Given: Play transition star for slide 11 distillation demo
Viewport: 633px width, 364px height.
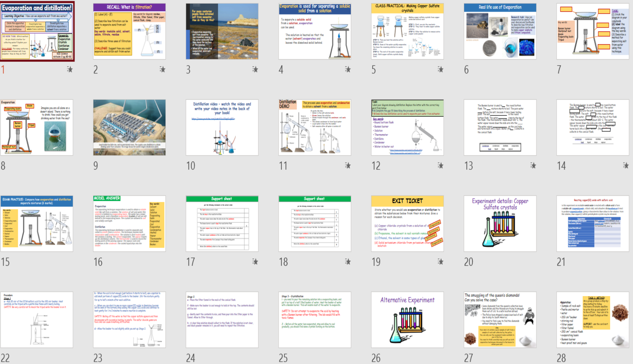Looking at the screenshot, I should click(348, 166).
